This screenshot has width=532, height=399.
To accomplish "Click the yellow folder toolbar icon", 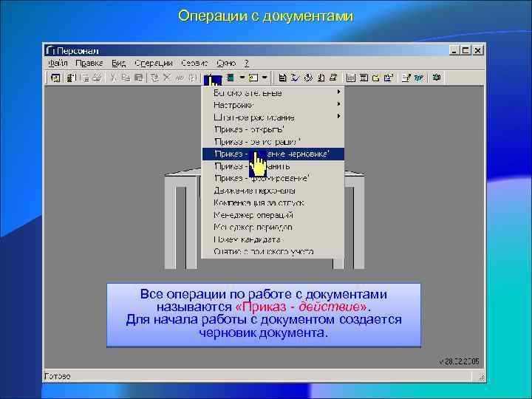I will click(x=376, y=78).
